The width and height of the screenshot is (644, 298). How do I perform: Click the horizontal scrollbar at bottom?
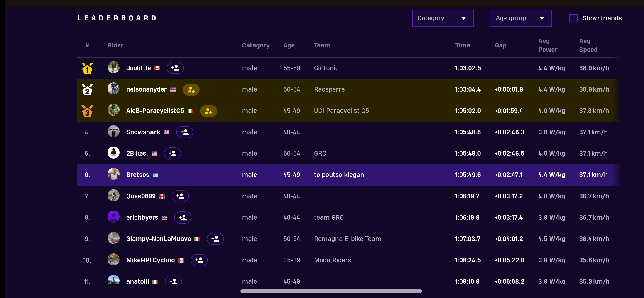331,291
